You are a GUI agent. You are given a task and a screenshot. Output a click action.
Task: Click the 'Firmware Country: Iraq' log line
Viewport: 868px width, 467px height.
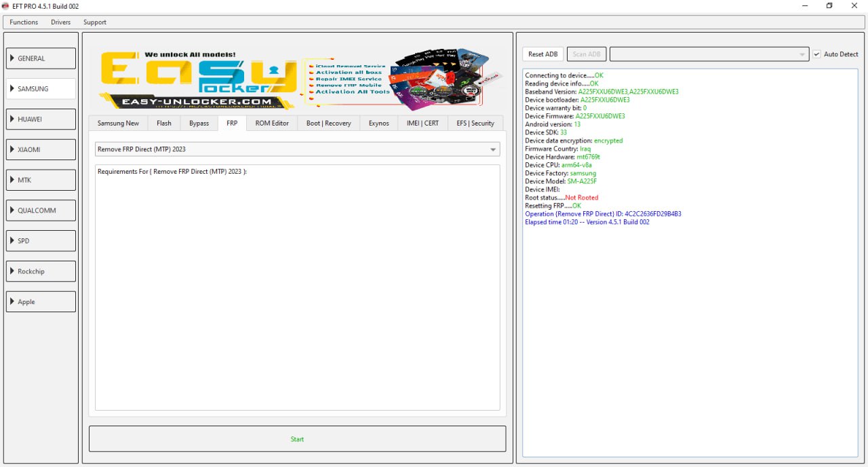point(557,149)
